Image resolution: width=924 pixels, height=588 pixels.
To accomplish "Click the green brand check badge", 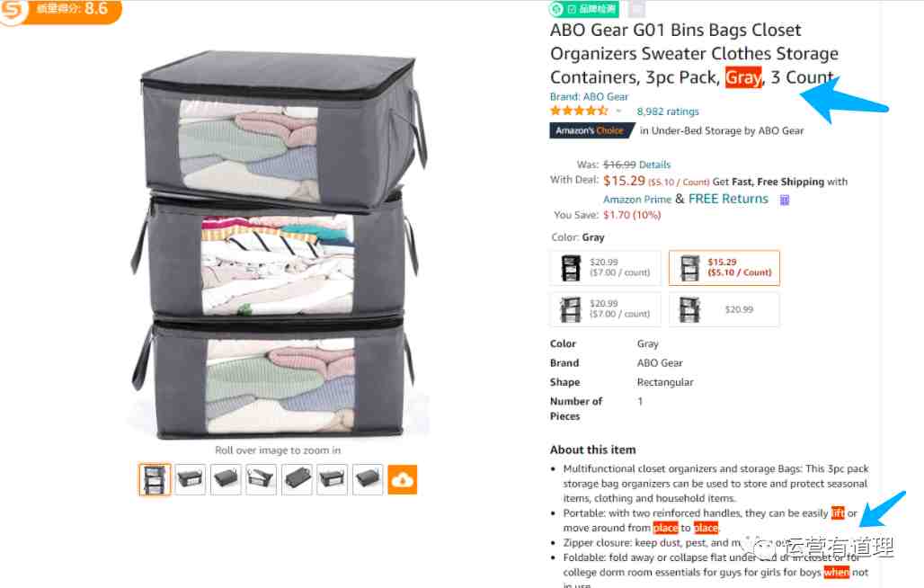I will (584, 9).
